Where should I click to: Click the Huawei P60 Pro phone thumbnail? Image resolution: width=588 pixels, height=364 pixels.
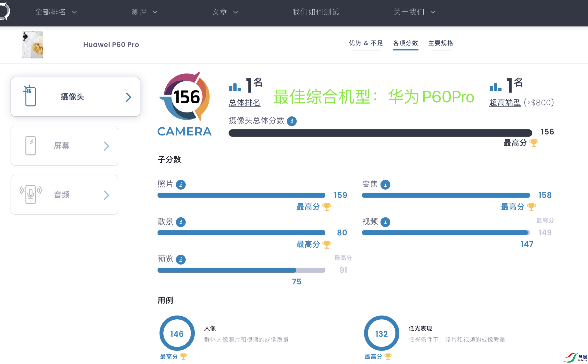pyautogui.click(x=33, y=45)
